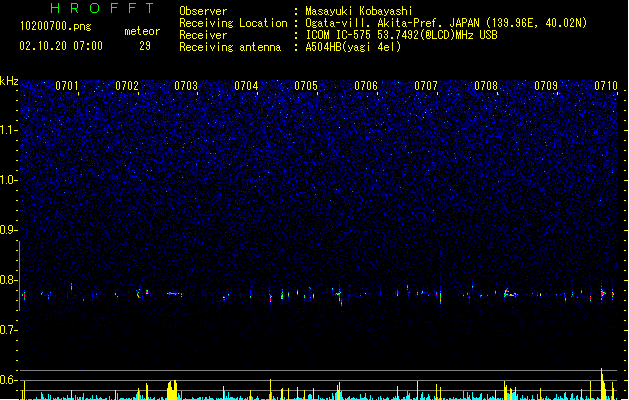629x400 pixels.
Task: Select the file name 10200700.png
Action: point(55,26)
